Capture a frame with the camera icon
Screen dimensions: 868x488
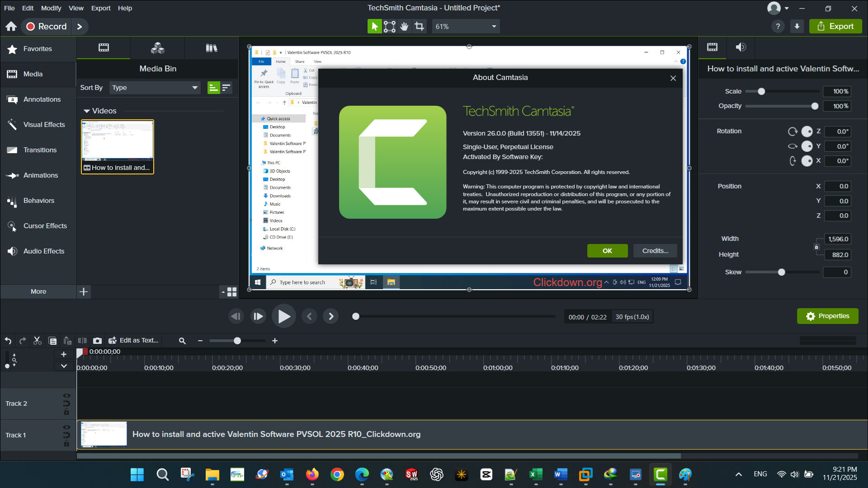(97, 341)
